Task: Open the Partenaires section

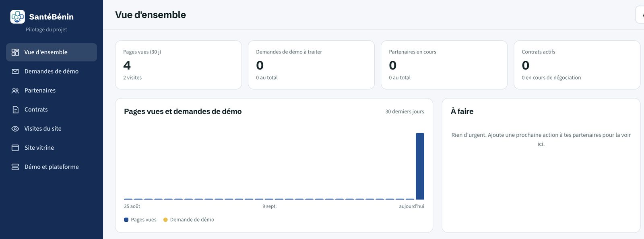Action: [x=52, y=91]
